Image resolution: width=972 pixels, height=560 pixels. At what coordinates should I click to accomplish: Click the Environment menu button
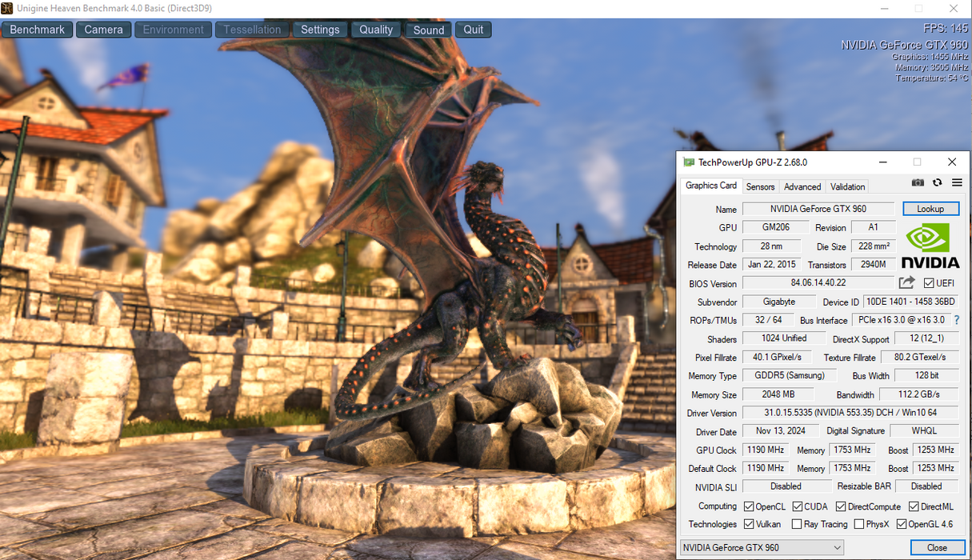coord(174,30)
